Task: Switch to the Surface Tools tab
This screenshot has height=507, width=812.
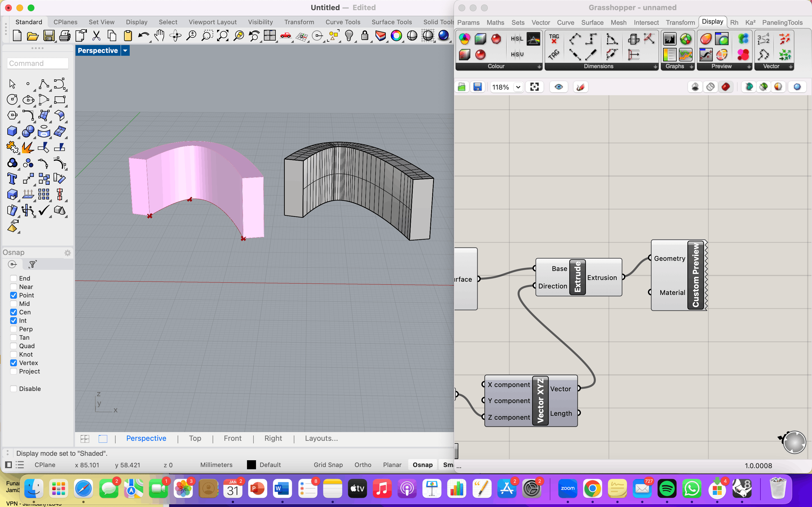Action: [391, 22]
